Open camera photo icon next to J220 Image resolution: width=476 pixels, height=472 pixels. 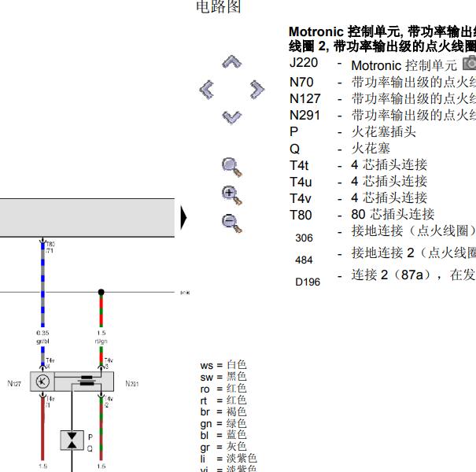coord(470,63)
